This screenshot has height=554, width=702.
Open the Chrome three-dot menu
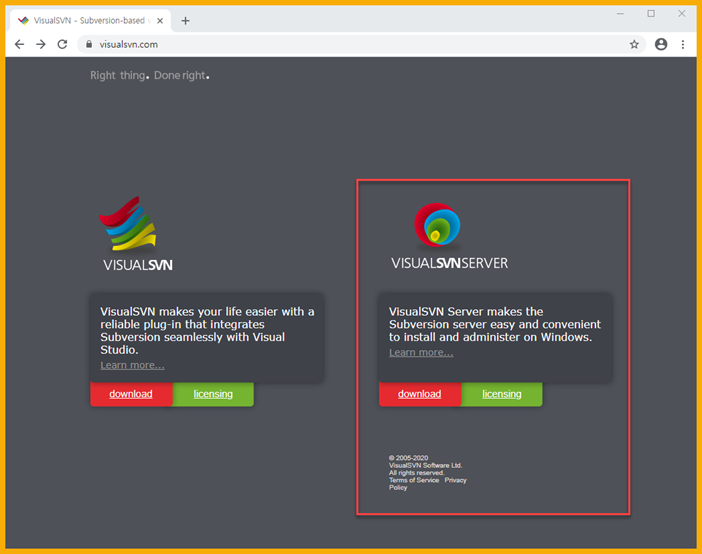683,44
